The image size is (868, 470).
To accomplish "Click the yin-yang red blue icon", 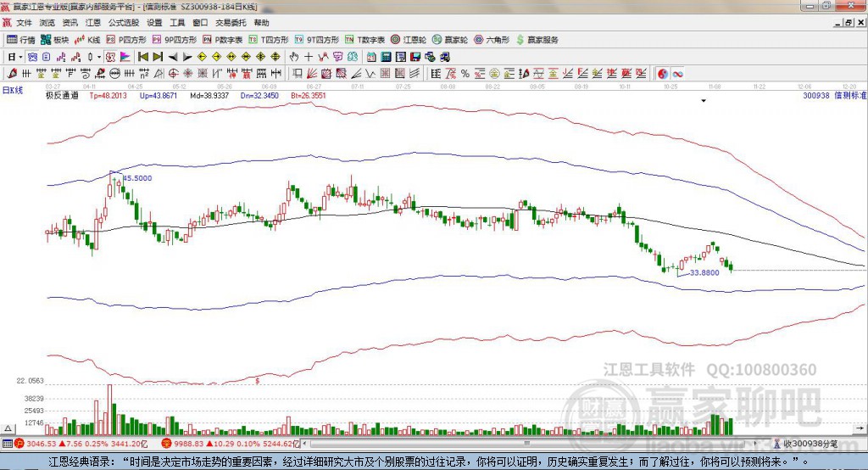I will pos(663,73).
